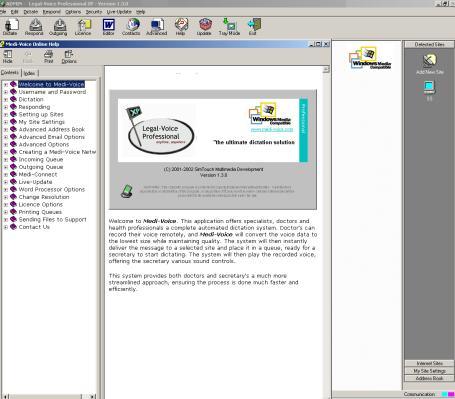The height and width of the screenshot is (399, 455).
Task: Select 'Creating a Medi-Voice Netw' topic
Action: click(57, 152)
